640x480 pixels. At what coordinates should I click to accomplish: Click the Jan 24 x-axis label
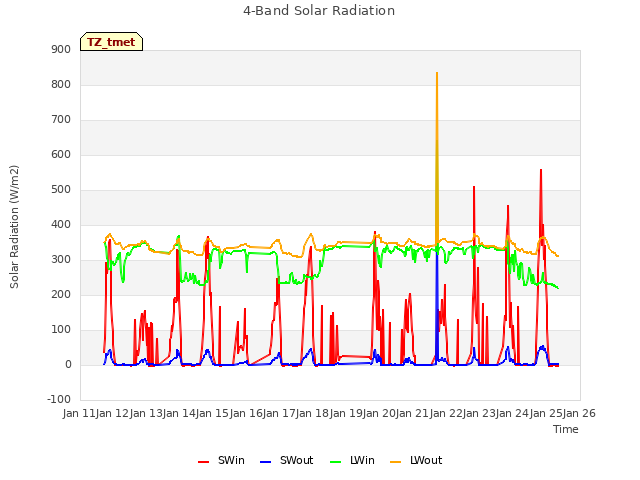pyautogui.click(x=513, y=413)
